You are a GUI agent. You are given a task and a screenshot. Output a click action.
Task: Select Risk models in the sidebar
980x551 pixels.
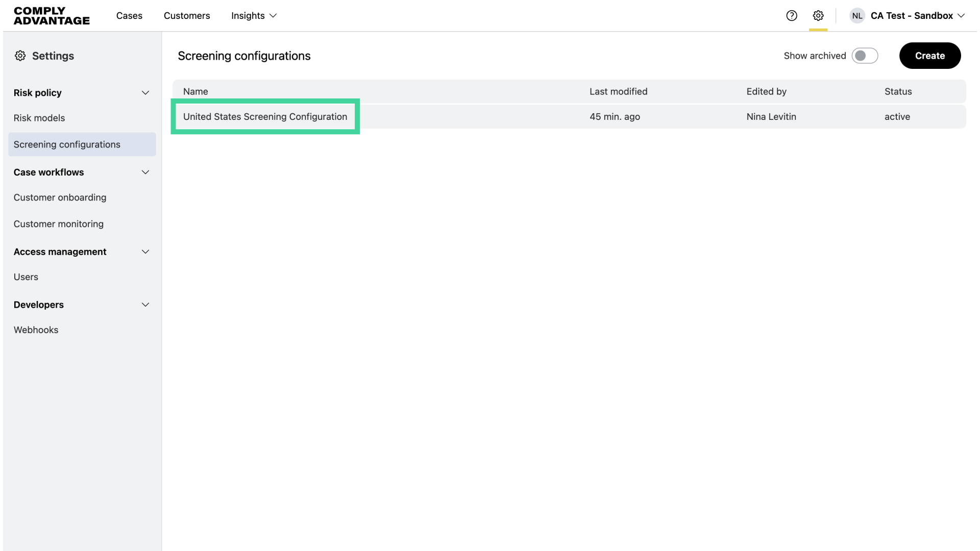[39, 118]
